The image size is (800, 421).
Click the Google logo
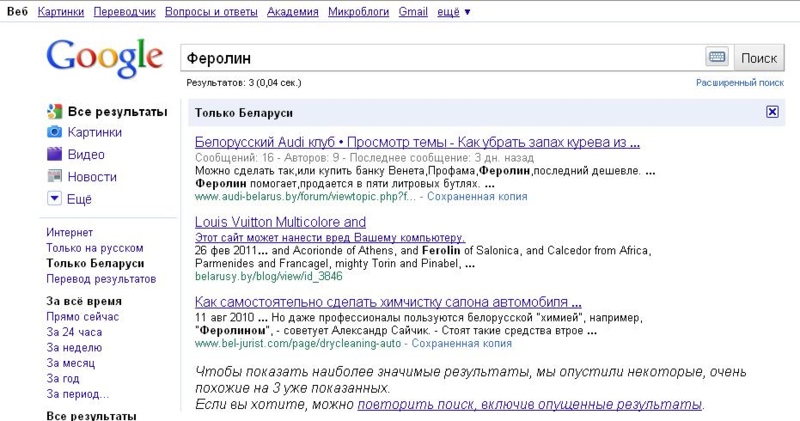(104, 58)
